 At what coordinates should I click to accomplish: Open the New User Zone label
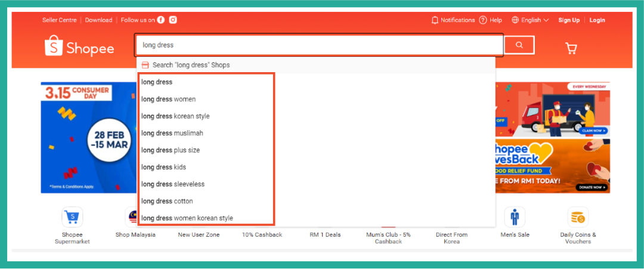click(199, 235)
